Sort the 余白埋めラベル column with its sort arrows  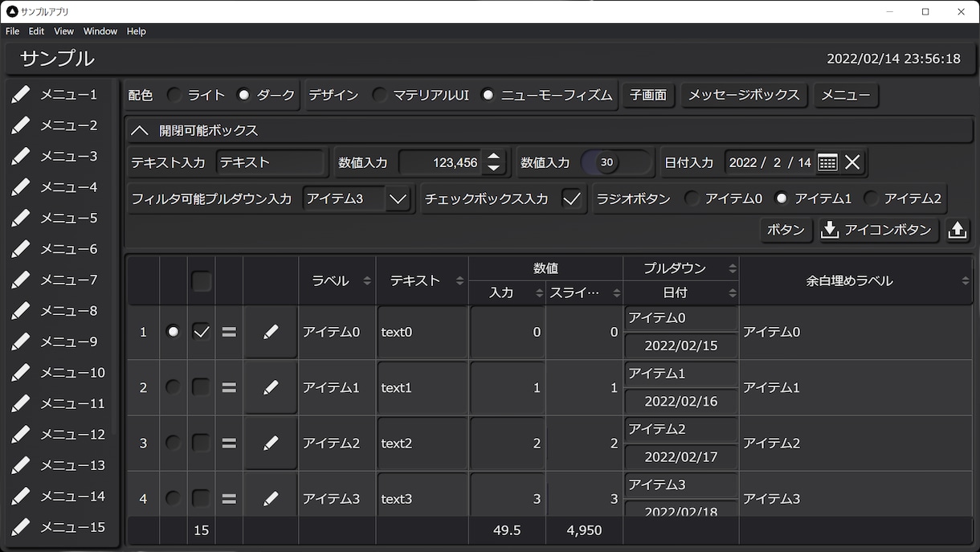[x=965, y=281]
